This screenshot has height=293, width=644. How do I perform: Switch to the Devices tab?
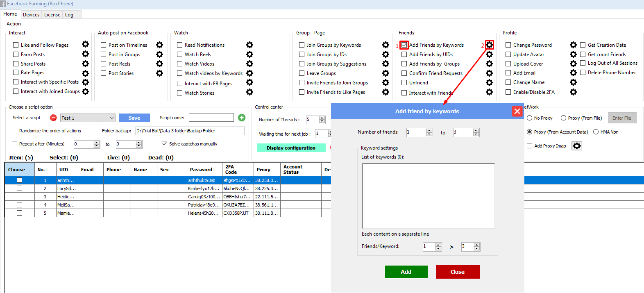tap(31, 15)
